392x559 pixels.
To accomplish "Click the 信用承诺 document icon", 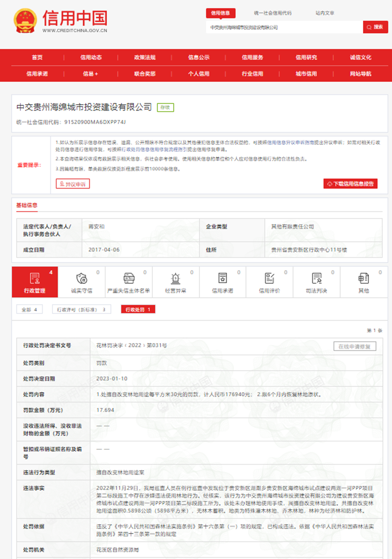I will point(223,278).
